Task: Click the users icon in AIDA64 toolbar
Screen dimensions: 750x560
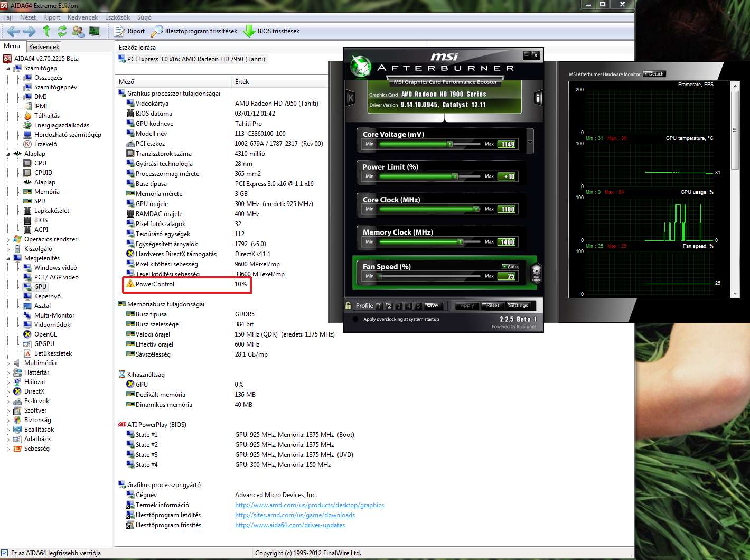Action: click(78, 31)
